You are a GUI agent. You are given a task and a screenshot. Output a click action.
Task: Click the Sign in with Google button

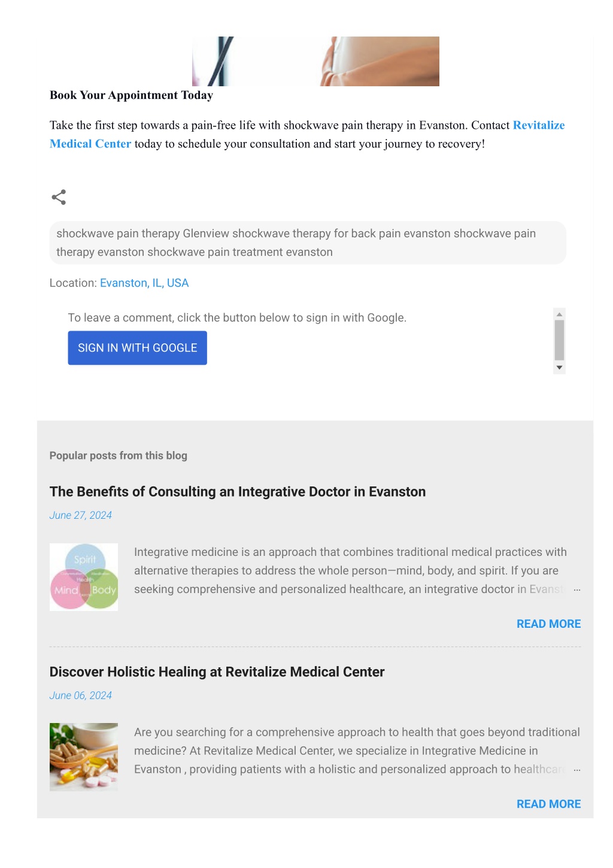point(137,348)
